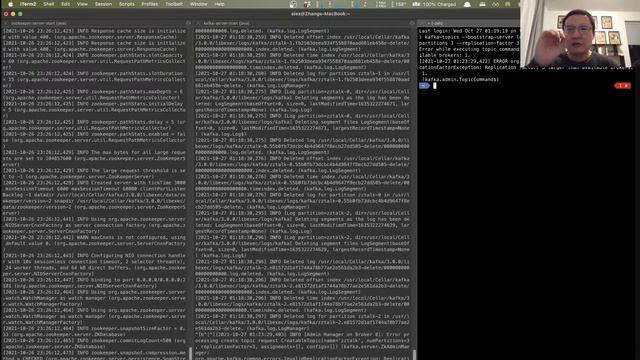Open the Help menu
Image resolution: width=640 pixels, height=360 pixels.
[x=219, y=4]
